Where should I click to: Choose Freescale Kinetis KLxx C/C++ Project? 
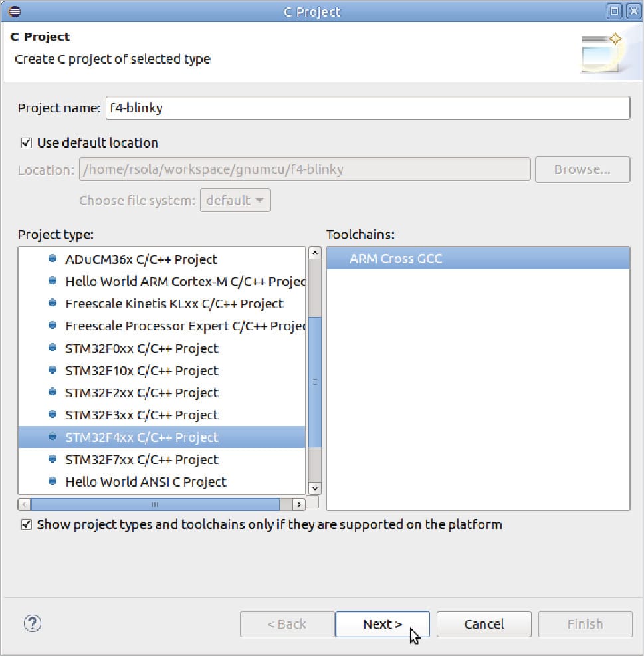tap(162, 304)
